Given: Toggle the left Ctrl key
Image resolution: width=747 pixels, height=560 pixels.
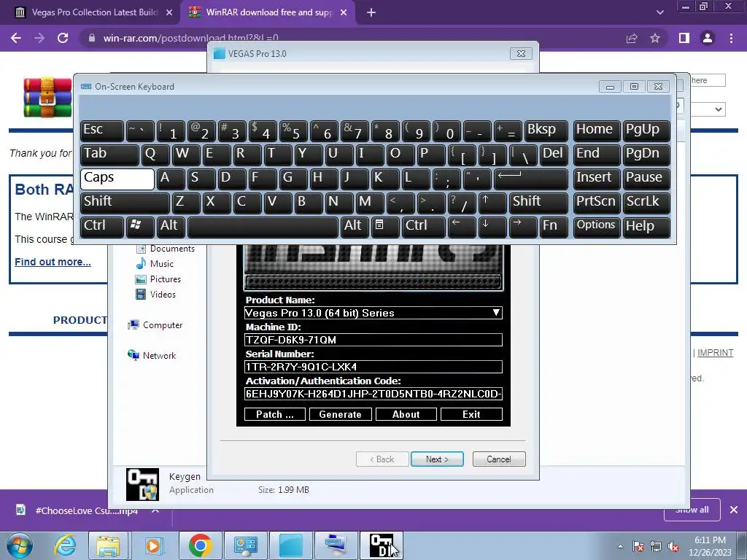Looking at the screenshot, I should (102, 227).
